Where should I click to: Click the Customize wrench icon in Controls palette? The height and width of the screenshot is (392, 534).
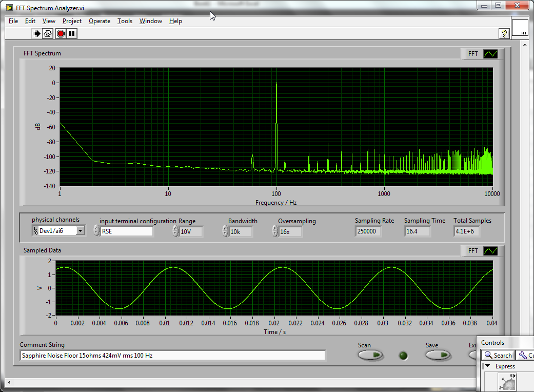(x=522, y=355)
